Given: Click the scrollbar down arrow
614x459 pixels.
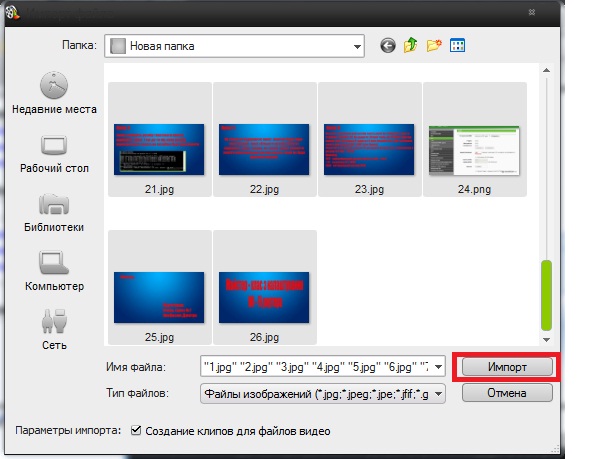Looking at the screenshot, I should [x=546, y=340].
